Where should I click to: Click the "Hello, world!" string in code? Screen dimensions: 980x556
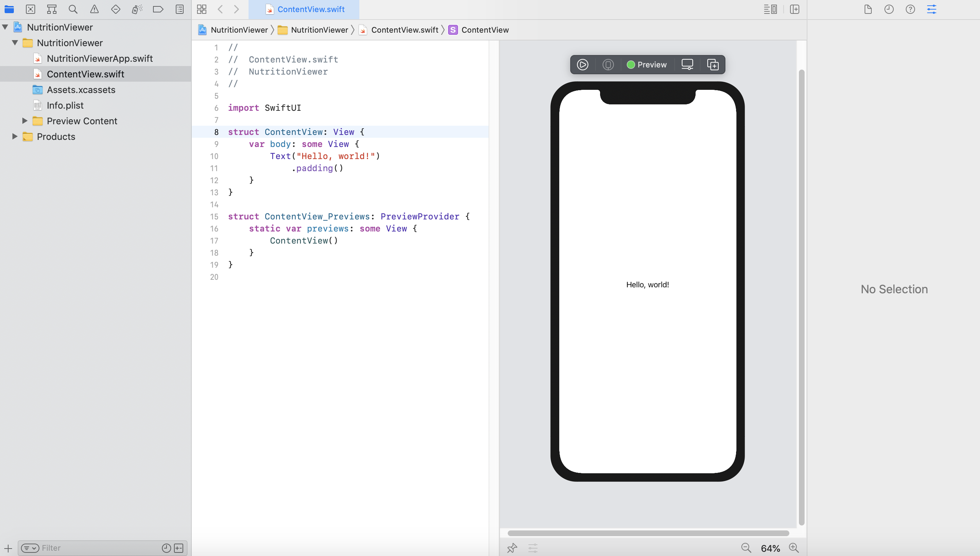(336, 156)
